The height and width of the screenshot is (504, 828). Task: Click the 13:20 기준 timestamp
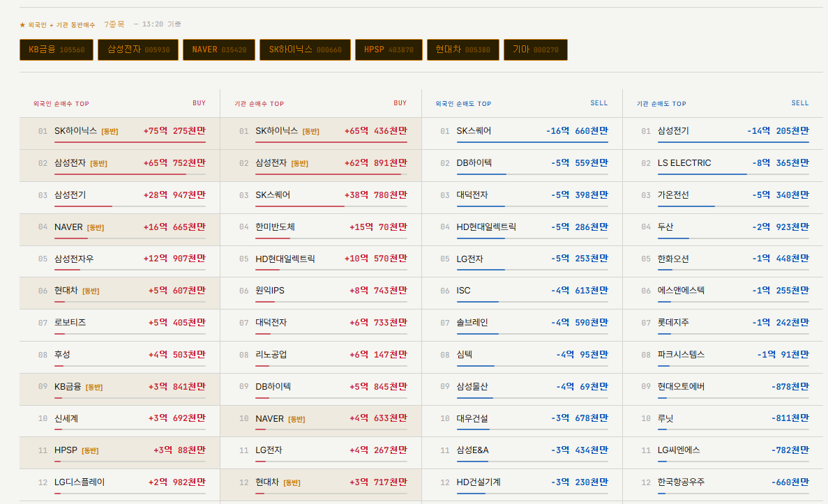click(x=162, y=24)
